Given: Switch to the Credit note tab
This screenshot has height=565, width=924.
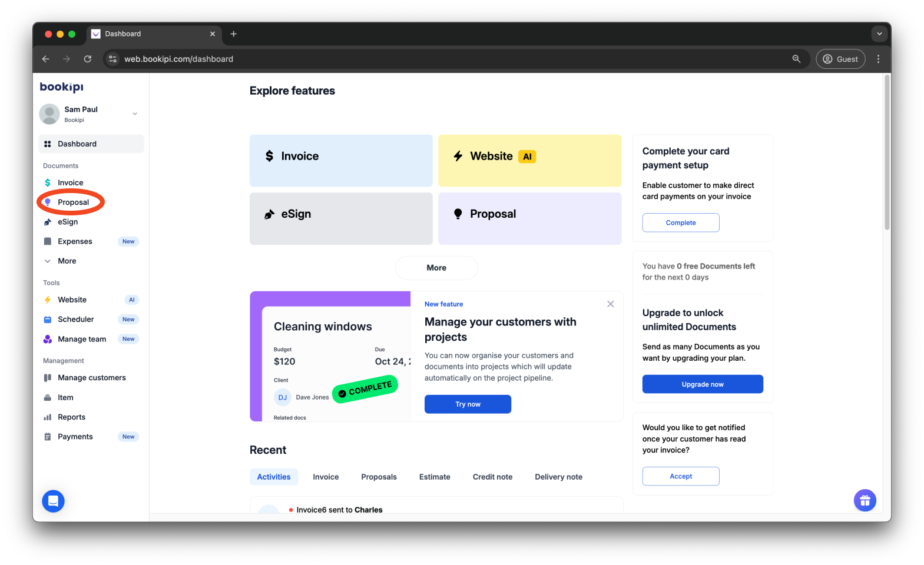Looking at the screenshot, I should tap(492, 477).
